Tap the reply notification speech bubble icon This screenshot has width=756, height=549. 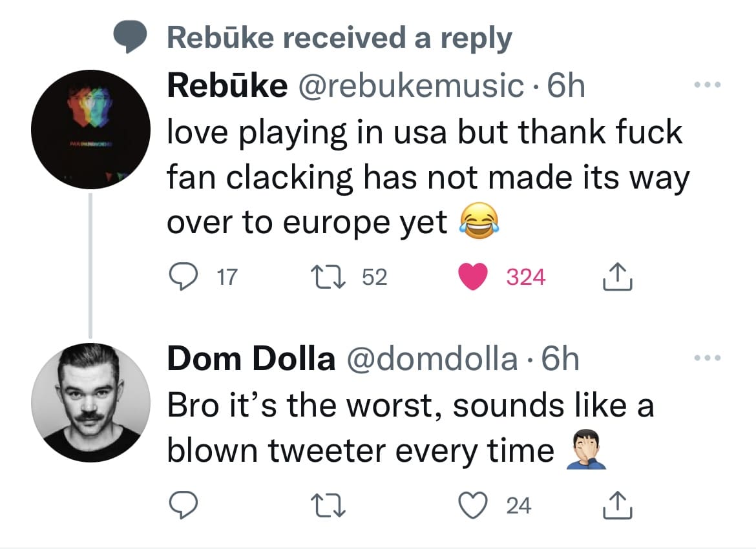(129, 38)
